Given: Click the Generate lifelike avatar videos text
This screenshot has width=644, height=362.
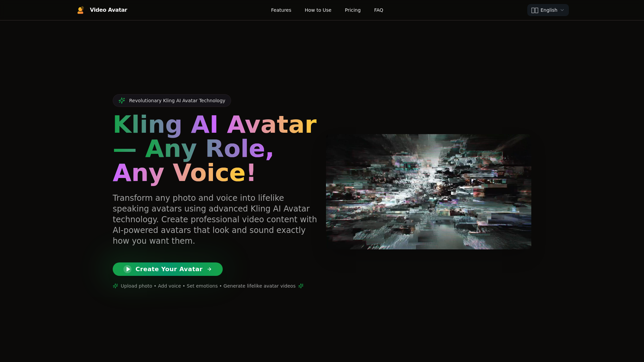Looking at the screenshot, I should click(259, 286).
